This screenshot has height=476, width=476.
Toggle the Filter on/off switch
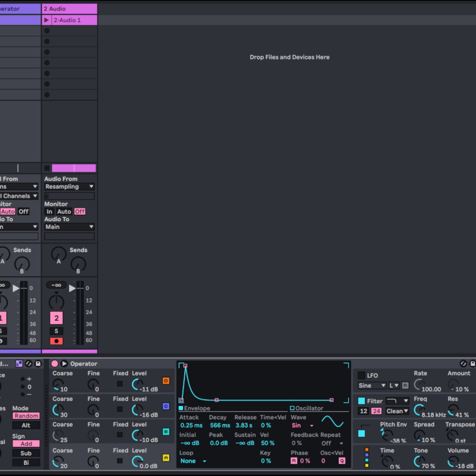(361, 401)
